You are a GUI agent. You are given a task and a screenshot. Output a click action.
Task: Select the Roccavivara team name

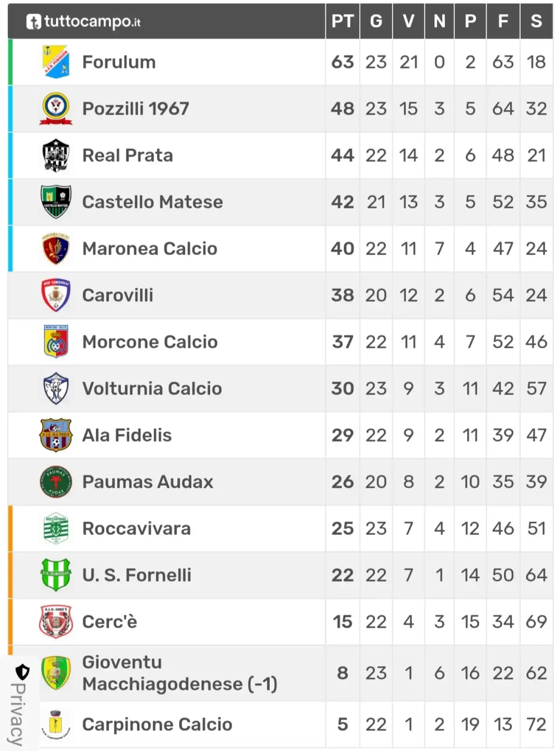click(x=136, y=528)
